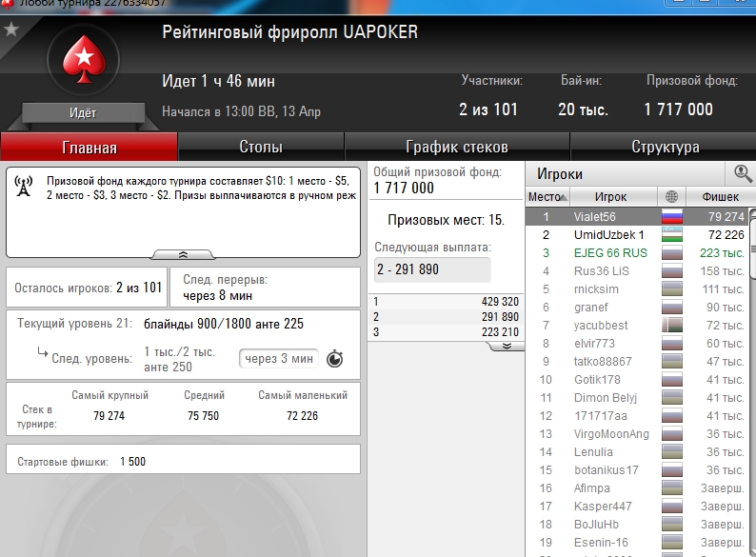Viewport: 756px width, 557px height.
Task: Sort players by the globe country column
Action: pos(671,197)
